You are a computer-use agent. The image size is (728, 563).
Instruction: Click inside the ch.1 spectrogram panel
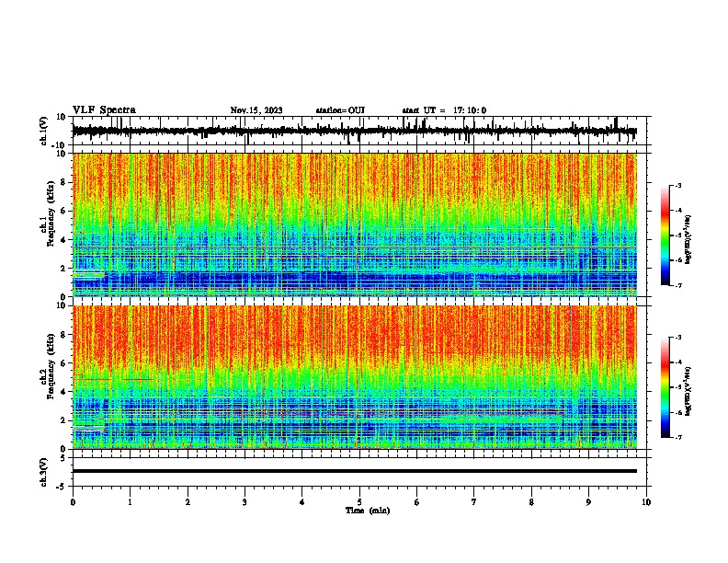point(354,224)
